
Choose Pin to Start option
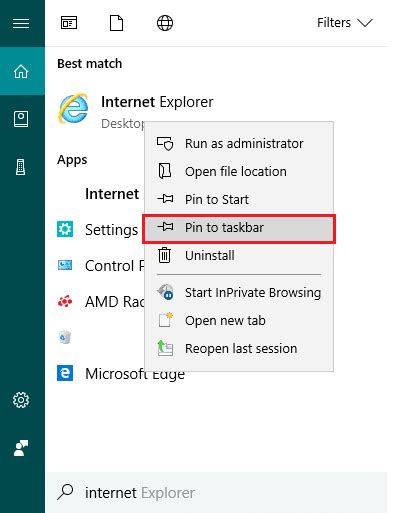[239, 200]
